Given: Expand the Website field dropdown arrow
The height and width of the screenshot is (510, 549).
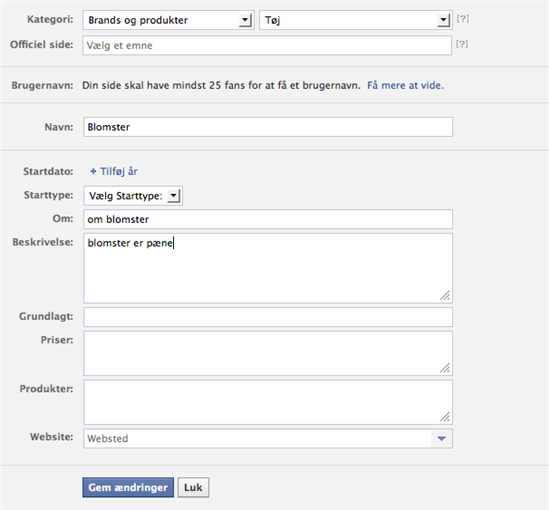Looking at the screenshot, I should 442,438.
